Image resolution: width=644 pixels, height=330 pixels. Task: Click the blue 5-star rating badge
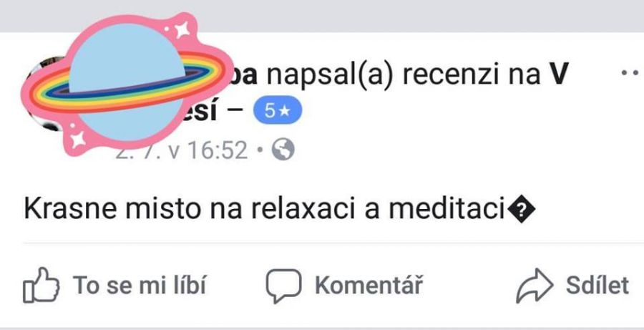(x=278, y=110)
